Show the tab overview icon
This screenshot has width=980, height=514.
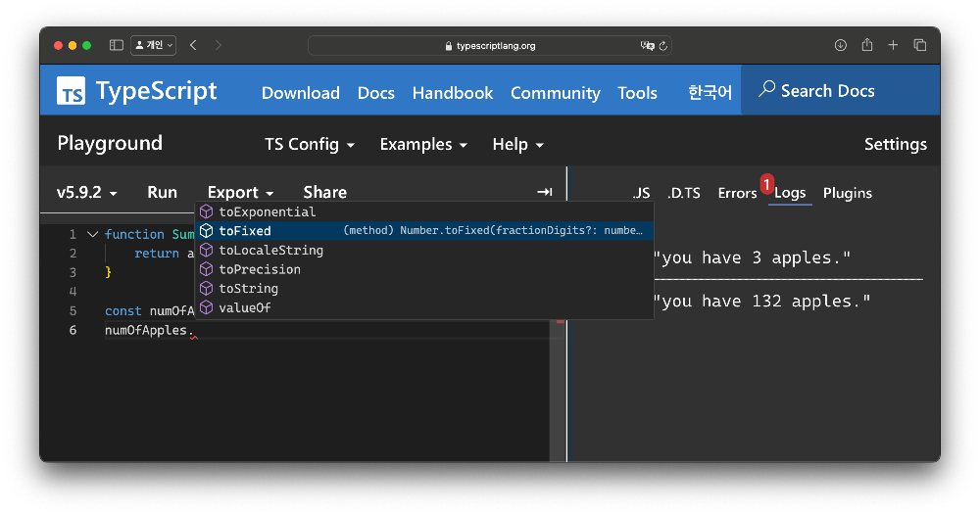pos(919,45)
